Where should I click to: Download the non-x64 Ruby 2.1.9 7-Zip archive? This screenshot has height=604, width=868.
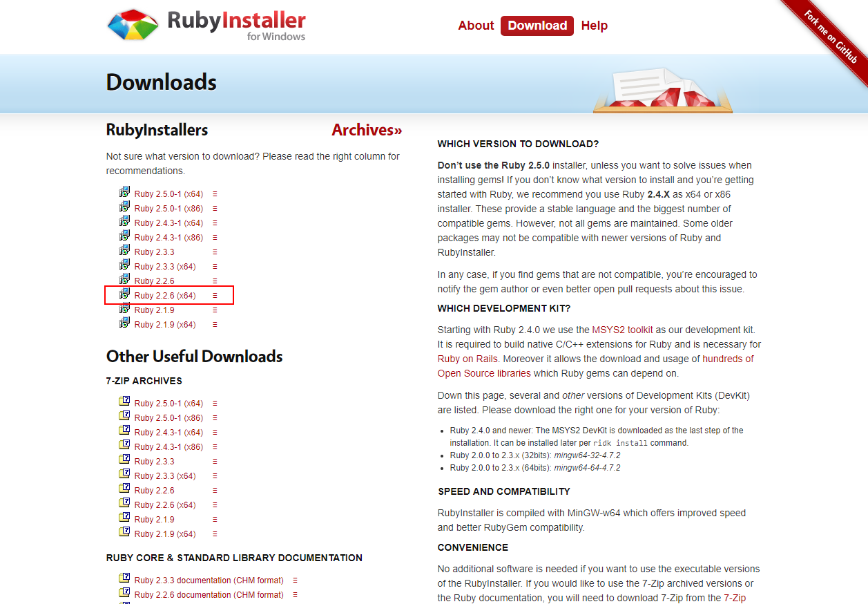click(x=155, y=520)
